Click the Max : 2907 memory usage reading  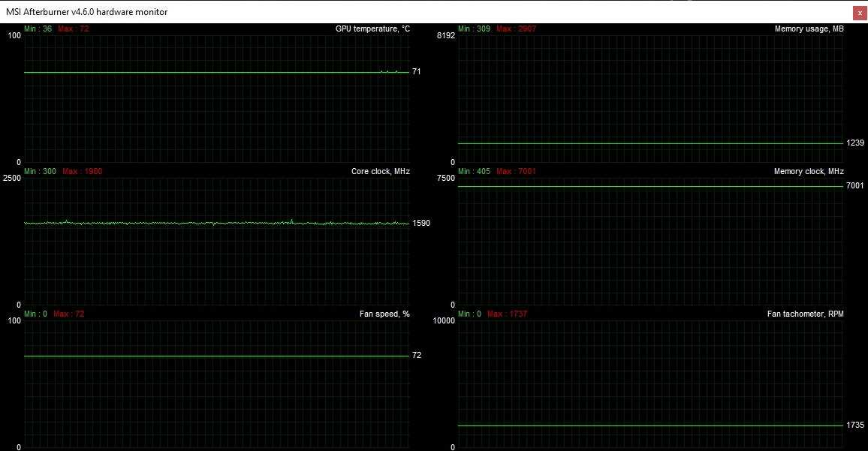point(516,29)
